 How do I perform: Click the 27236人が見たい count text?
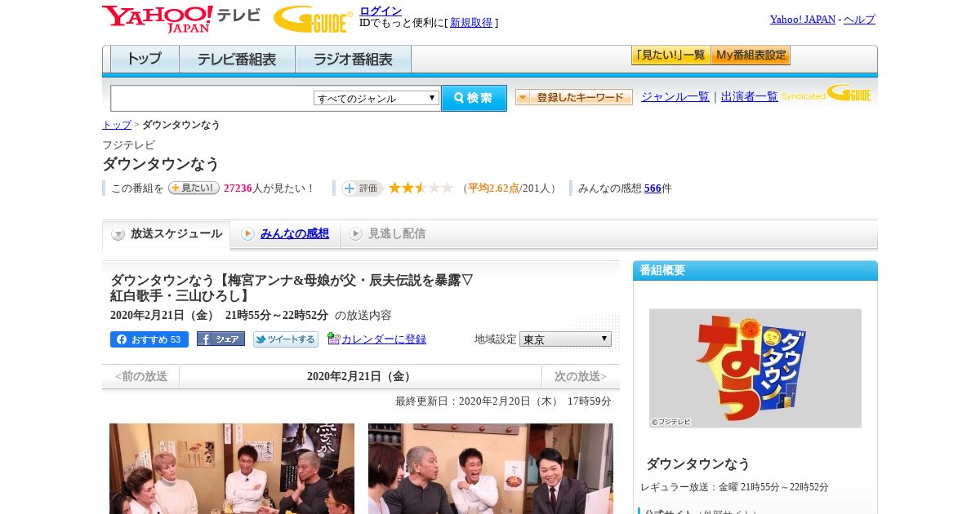pyautogui.click(x=269, y=188)
